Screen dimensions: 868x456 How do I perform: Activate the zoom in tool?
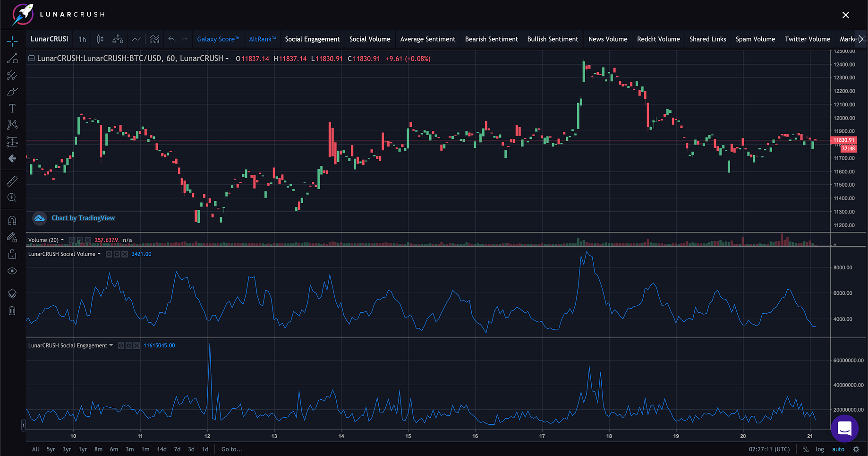pos(12,198)
